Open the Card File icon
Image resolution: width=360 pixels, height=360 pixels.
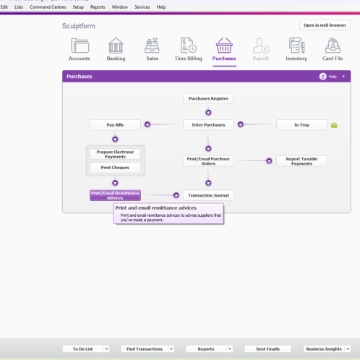[332, 46]
